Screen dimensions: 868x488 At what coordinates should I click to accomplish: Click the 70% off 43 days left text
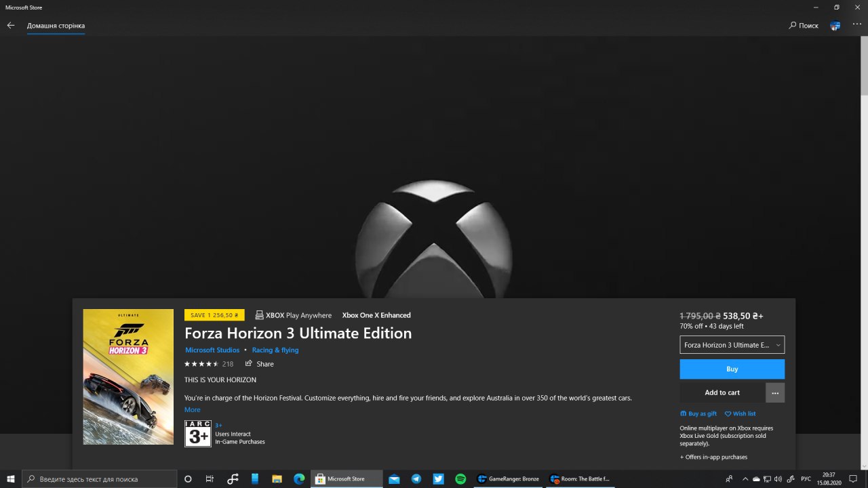click(x=712, y=326)
